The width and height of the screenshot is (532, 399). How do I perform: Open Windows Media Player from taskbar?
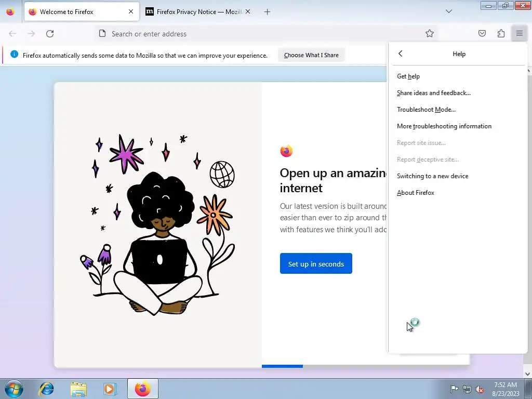110,389
